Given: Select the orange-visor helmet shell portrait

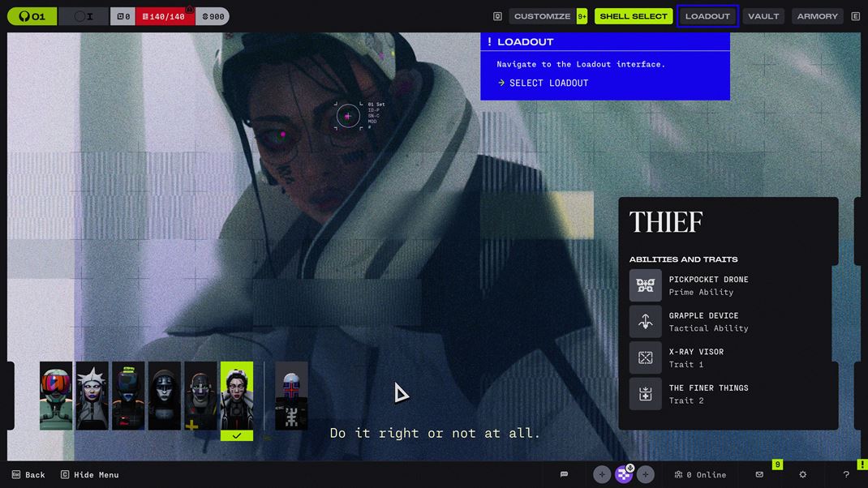Looking at the screenshot, I should pos(56,396).
